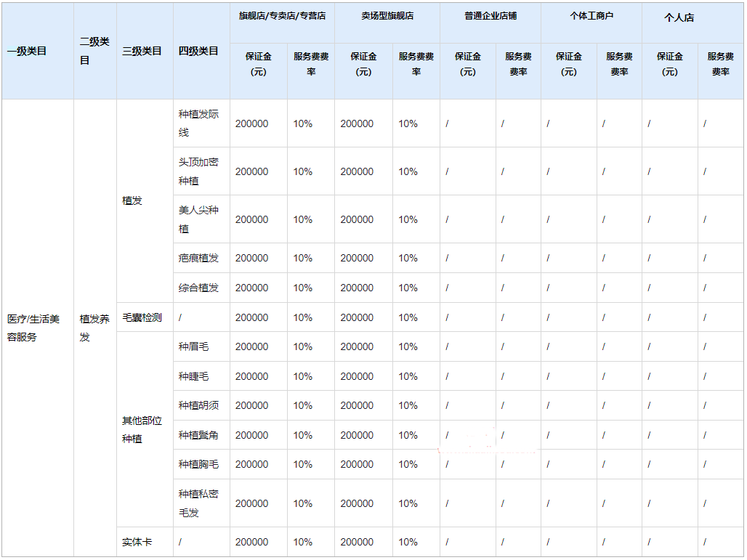Click the 植发养发 second-level category cell

coord(94,328)
